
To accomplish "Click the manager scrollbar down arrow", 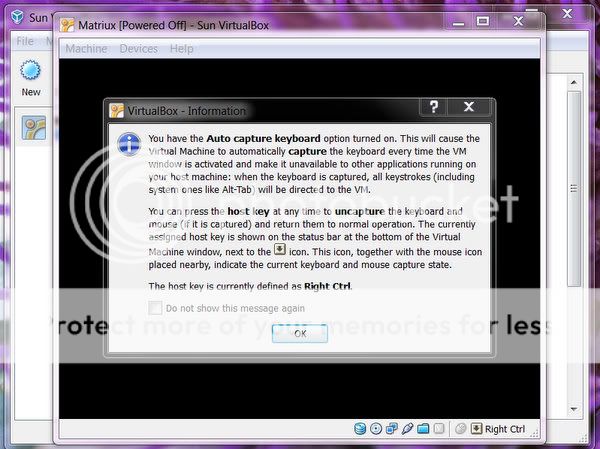I will point(573,409).
